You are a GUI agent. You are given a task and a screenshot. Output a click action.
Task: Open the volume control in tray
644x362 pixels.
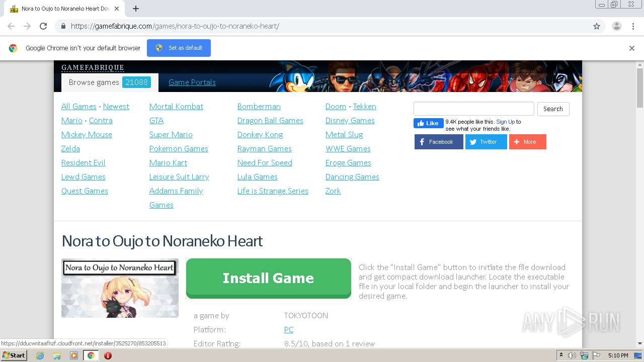572,355
